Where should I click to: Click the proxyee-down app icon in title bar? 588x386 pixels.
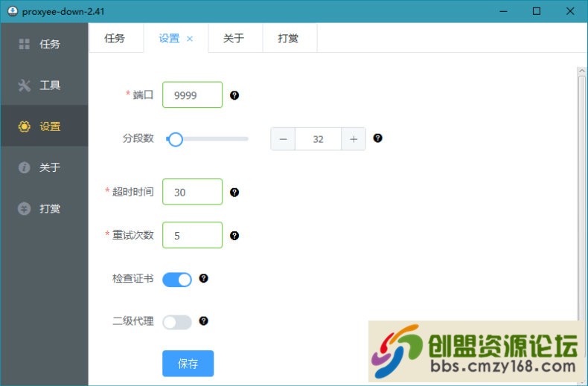tap(13, 11)
